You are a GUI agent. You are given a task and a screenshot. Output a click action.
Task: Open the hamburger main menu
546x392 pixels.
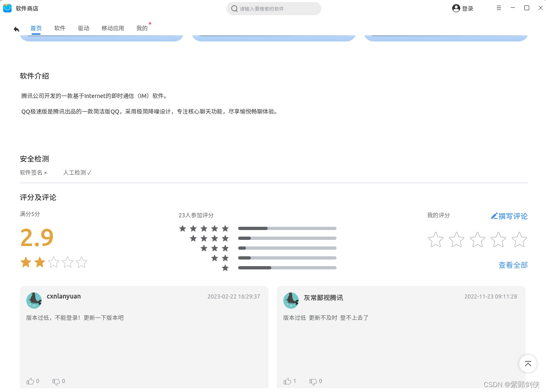pos(499,8)
